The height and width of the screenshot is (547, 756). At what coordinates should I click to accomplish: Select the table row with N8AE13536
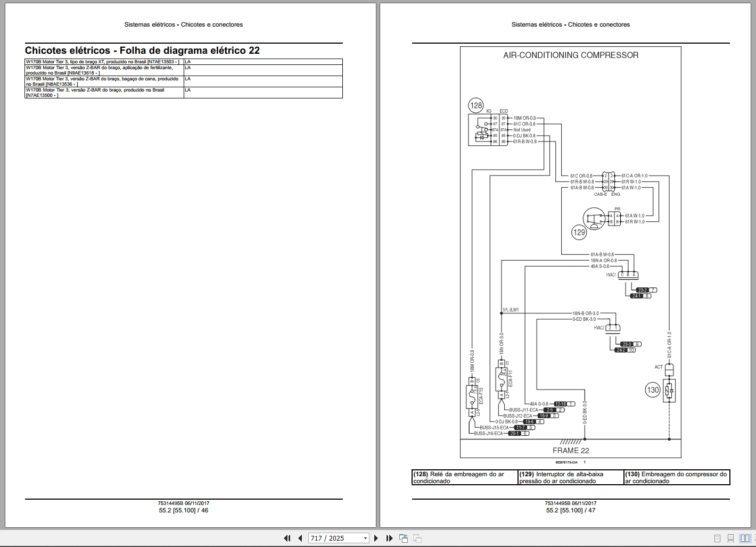[x=184, y=81]
